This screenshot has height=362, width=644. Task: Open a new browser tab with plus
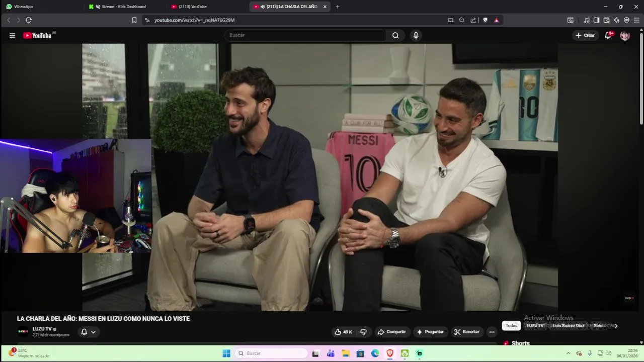click(337, 7)
